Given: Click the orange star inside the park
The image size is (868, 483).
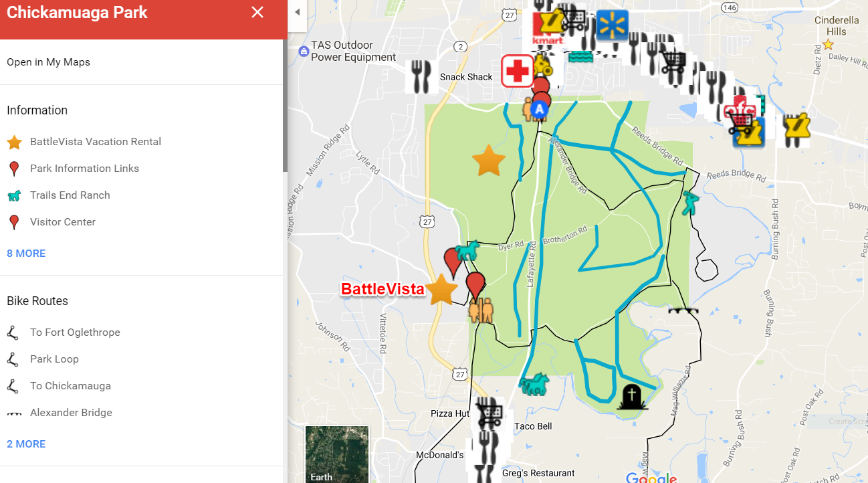Looking at the screenshot, I should tap(489, 161).
